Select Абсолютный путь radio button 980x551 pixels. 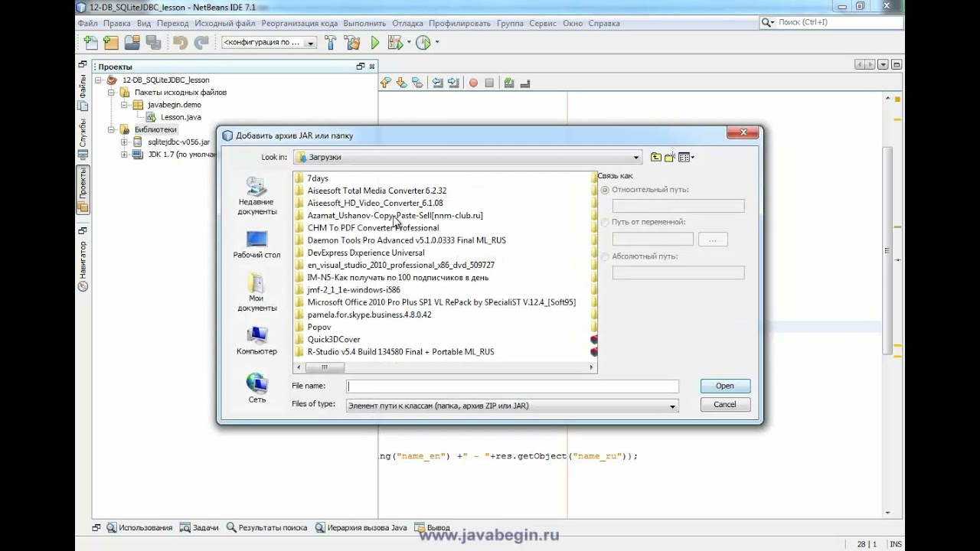(605, 256)
